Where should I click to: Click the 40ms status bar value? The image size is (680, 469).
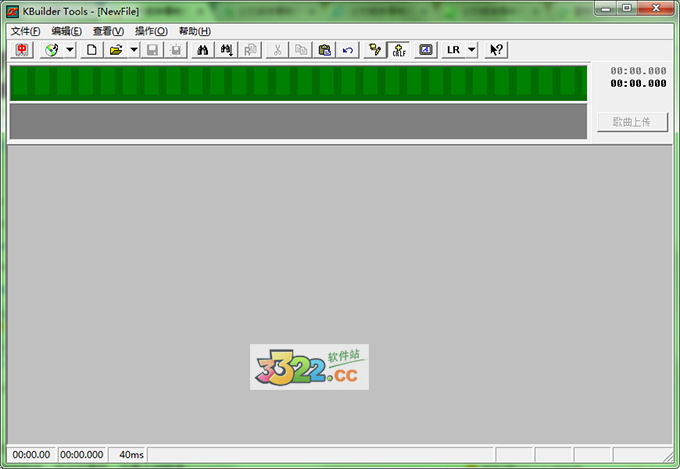[131, 455]
